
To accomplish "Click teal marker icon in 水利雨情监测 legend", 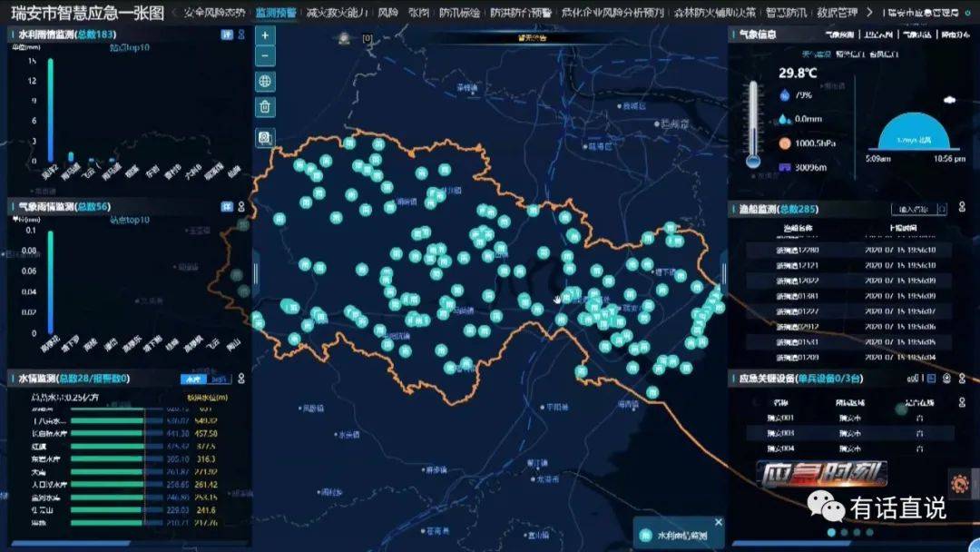I will 646,535.
